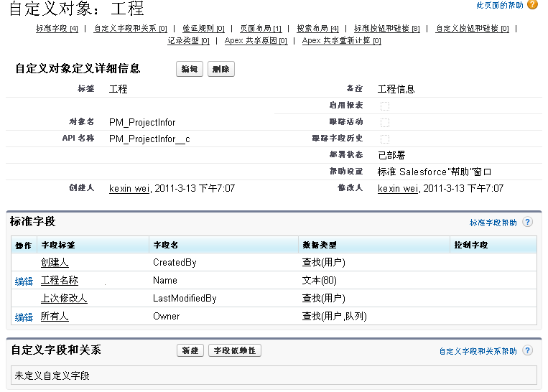Go to 页面布局 [1] link

pyautogui.click(x=261, y=28)
